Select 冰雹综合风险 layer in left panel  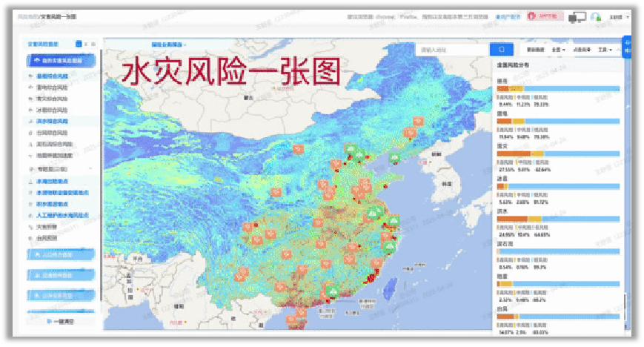pyautogui.click(x=52, y=110)
